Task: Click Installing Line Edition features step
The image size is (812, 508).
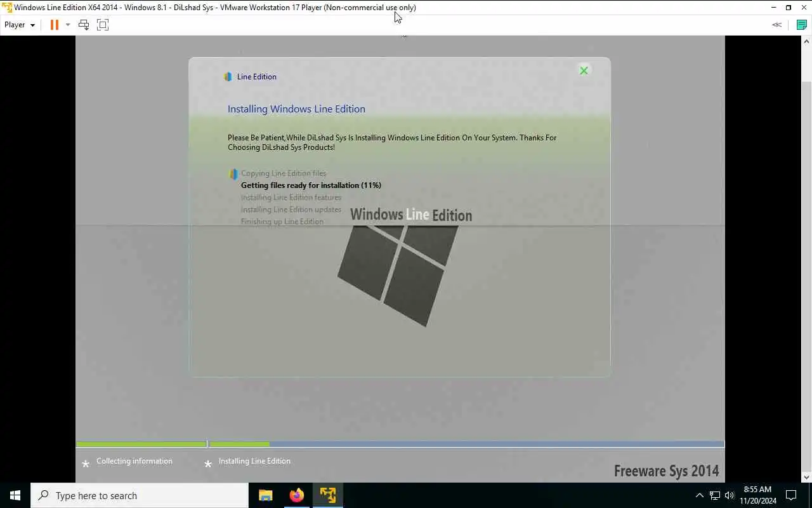Action: click(291, 197)
